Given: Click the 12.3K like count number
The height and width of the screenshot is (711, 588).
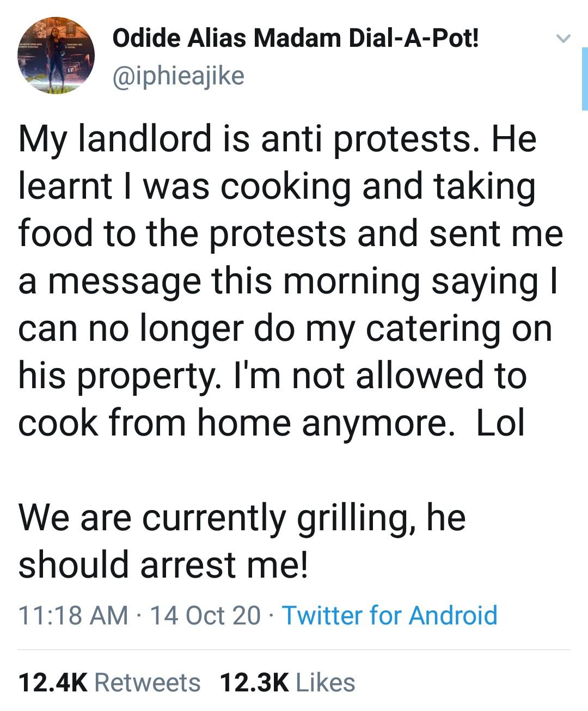Looking at the screenshot, I should click(x=254, y=683).
